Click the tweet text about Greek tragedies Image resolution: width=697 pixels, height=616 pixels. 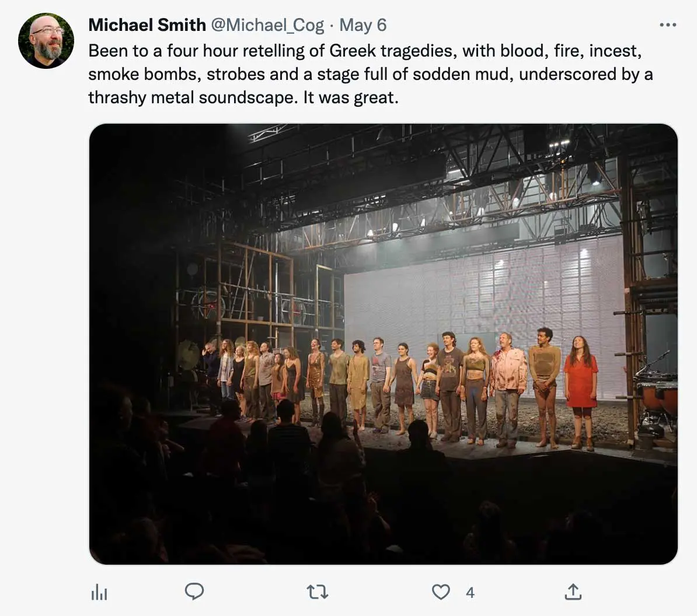[x=370, y=74]
